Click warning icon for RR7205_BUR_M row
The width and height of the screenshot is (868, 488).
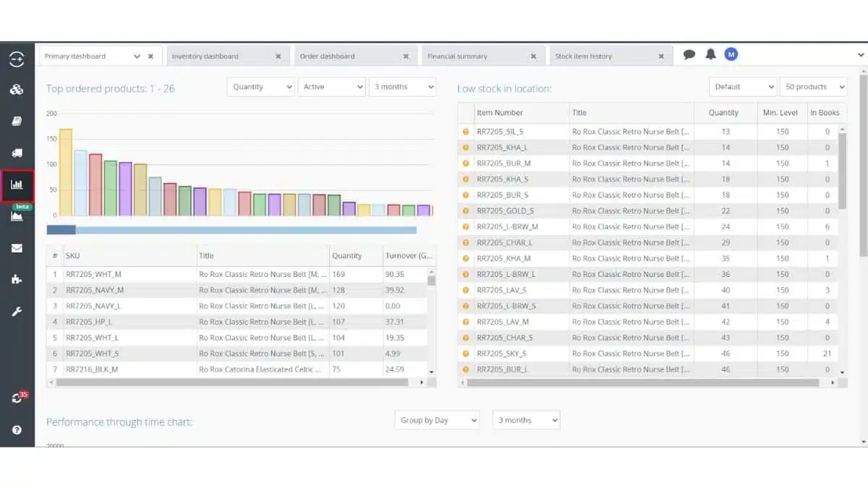(x=466, y=163)
